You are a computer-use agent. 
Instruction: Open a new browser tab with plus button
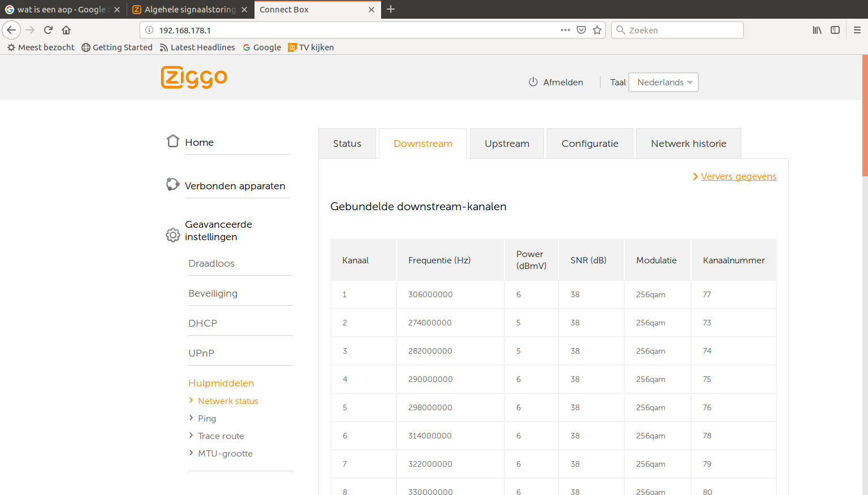coord(391,9)
